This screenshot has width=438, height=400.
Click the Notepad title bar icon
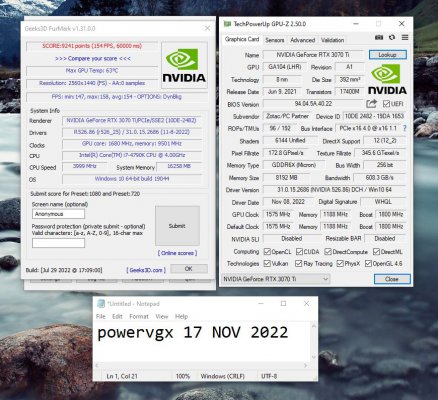pos(101,304)
